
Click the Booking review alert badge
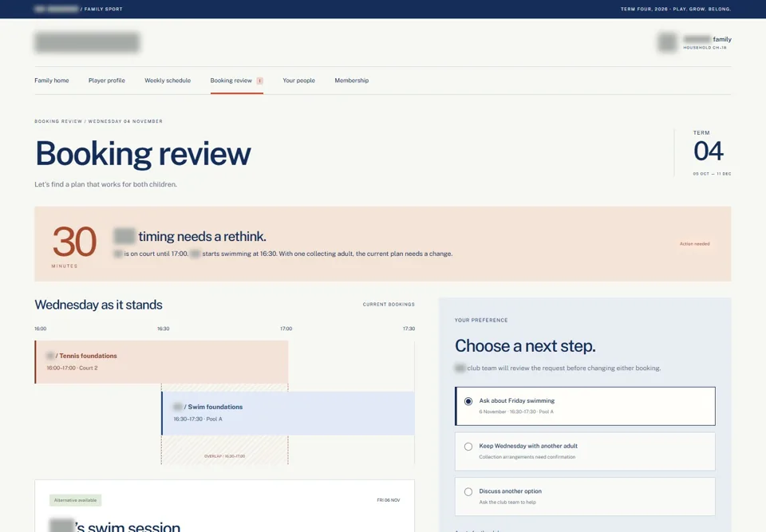(260, 81)
